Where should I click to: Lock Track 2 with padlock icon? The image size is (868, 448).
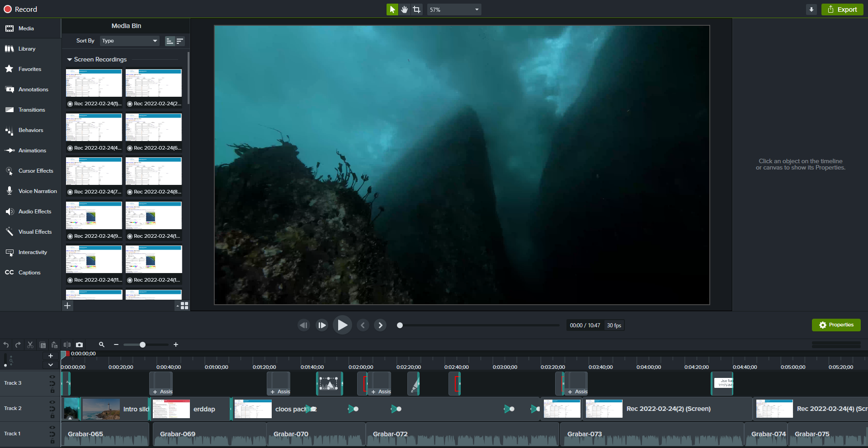tap(52, 416)
